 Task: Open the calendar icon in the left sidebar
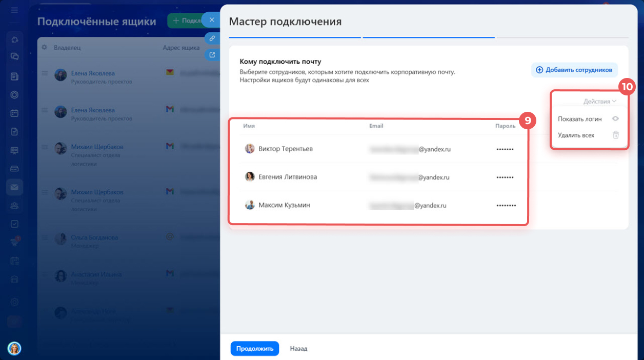pos(14,113)
